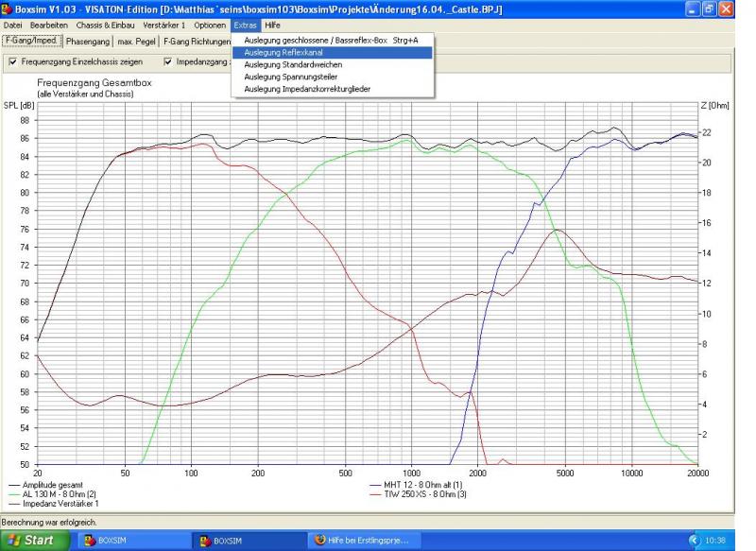Choose 'Auslegung Impedanzkorrekturglieder' menu entry
The width and height of the screenshot is (756, 551).
point(307,88)
